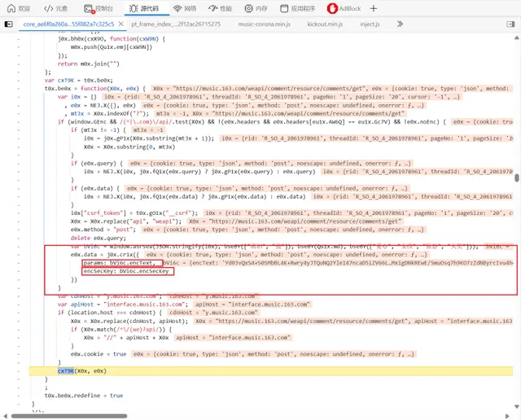
Task: Open the inject.js file tab
Action: click(x=370, y=24)
